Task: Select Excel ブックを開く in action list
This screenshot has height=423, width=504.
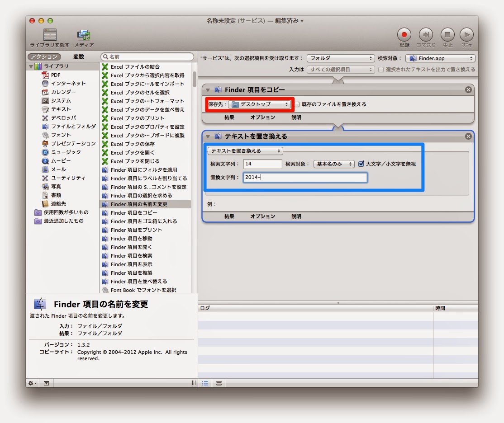Action: pos(145,153)
